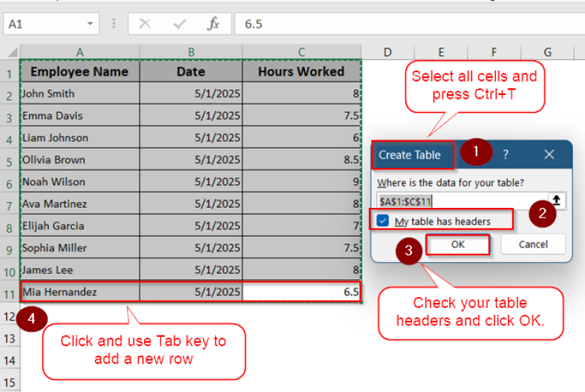The height and width of the screenshot is (392, 585).
Task: Open the Name Box dropdown arrow
Action: [x=90, y=24]
